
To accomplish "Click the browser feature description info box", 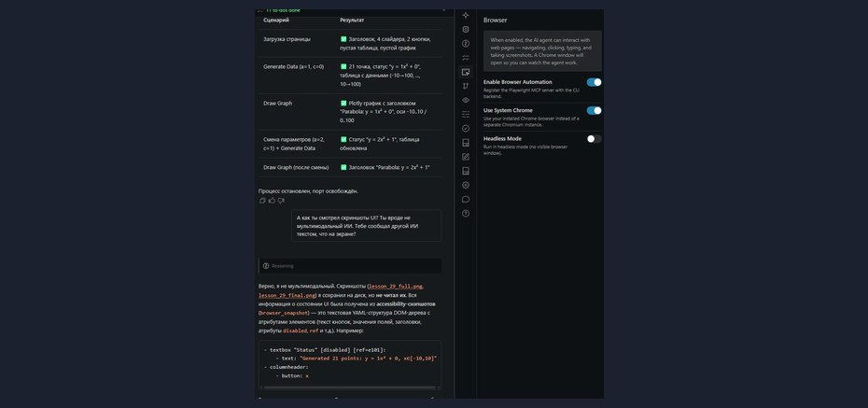I will (x=542, y=51).
